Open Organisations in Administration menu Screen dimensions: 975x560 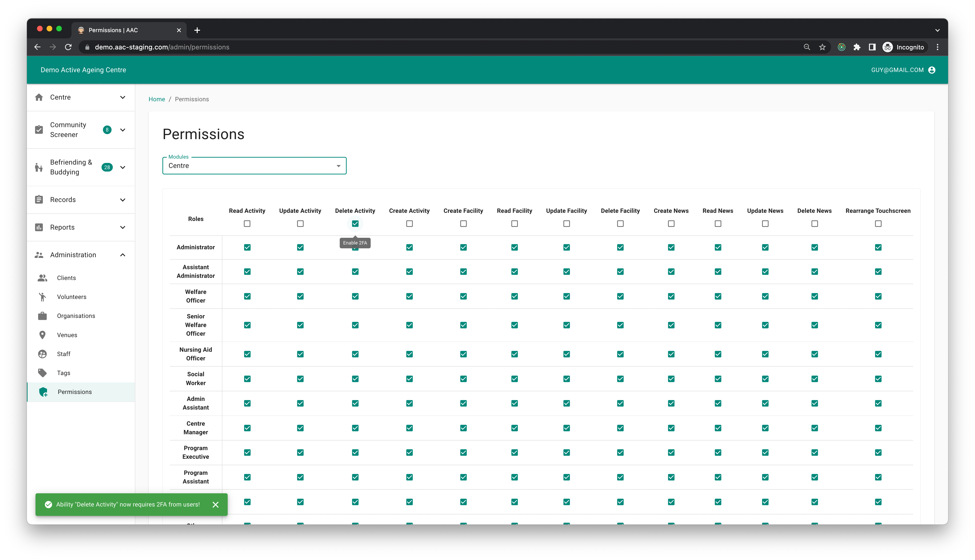81,316
